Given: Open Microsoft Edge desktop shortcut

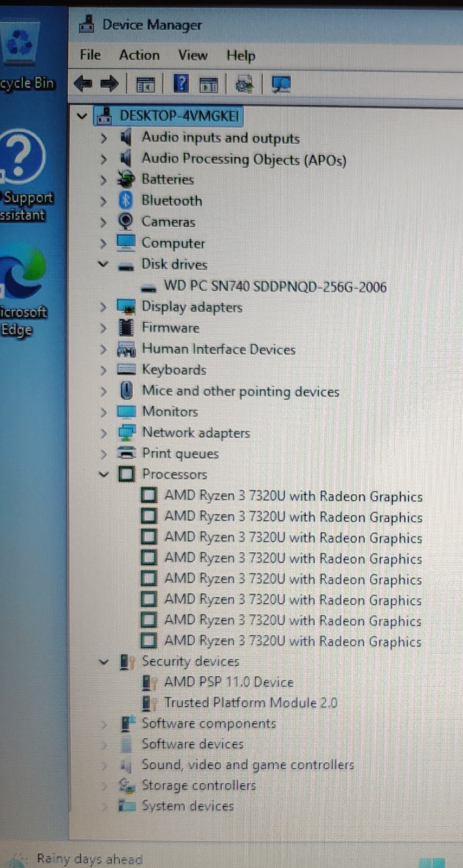Looking at the screenshot, I should tap(22, 292).
